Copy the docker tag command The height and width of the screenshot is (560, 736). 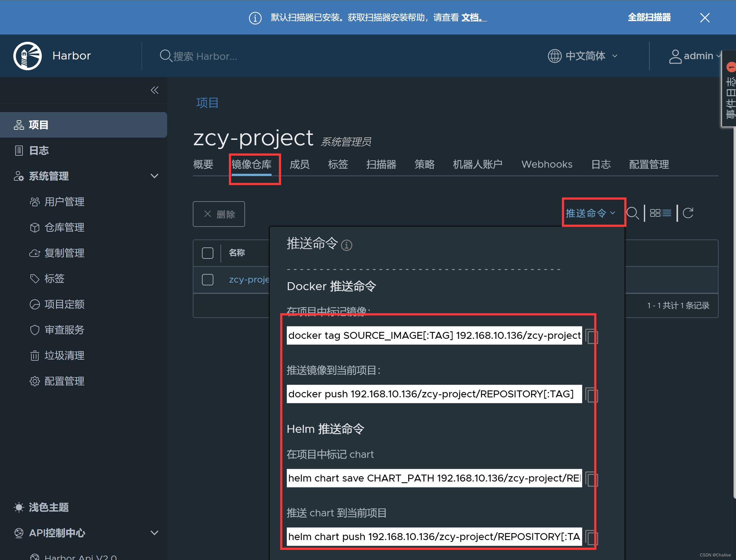click(x=591, y=336)
